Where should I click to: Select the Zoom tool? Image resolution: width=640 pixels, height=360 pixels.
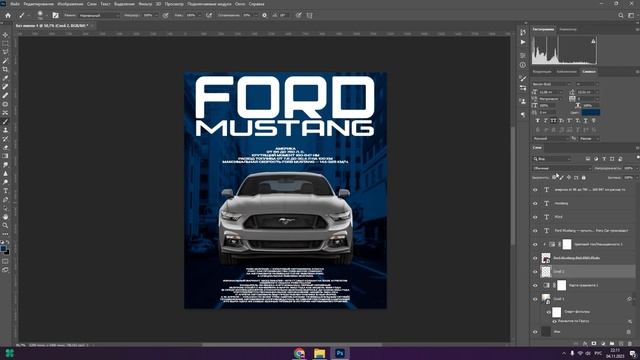(5, 225)
